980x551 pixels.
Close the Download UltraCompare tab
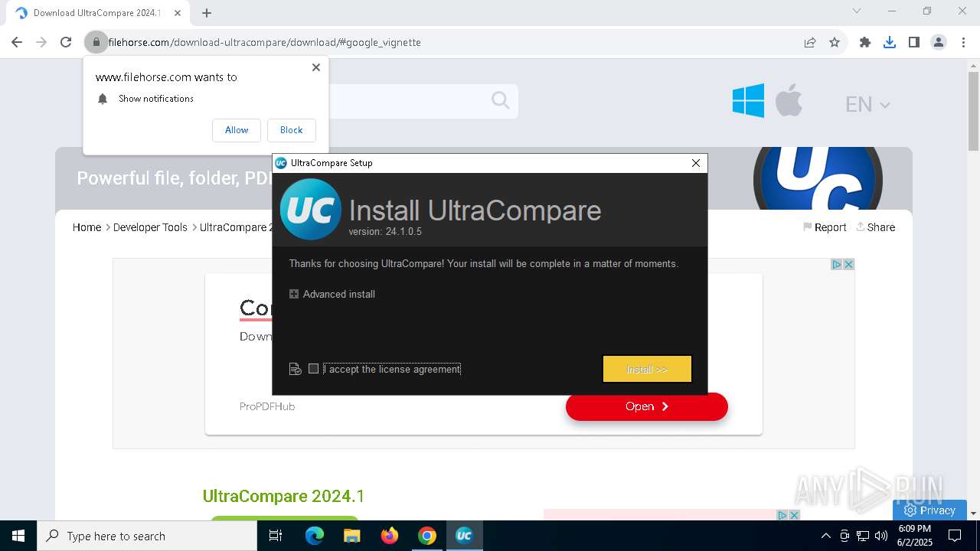click(178, 13)
